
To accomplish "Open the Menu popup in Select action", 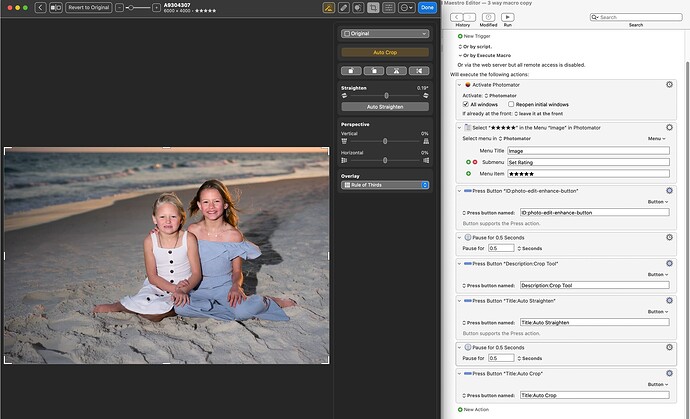I will pos(657,139).
